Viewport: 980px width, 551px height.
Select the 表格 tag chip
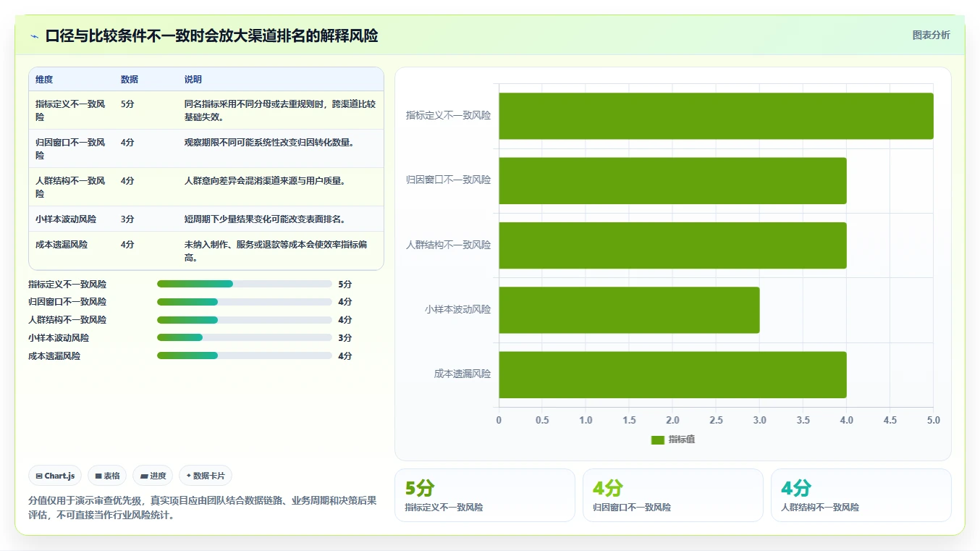107,476
